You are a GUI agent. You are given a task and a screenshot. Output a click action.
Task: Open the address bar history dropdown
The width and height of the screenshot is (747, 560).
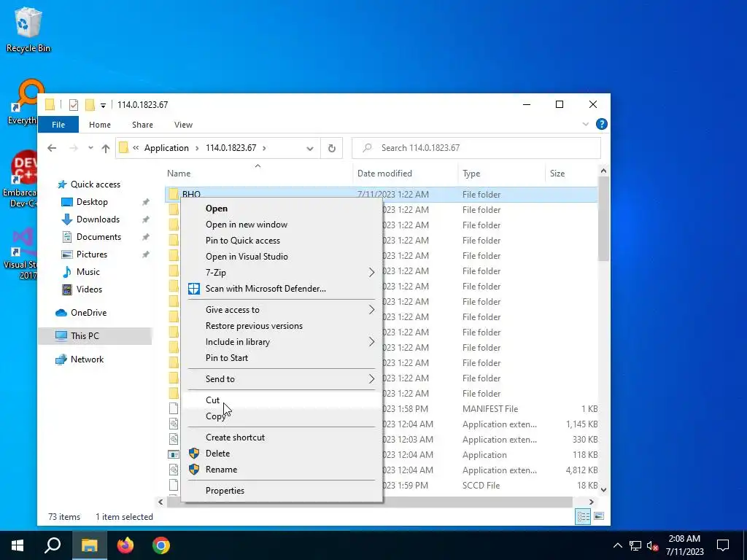309,148
